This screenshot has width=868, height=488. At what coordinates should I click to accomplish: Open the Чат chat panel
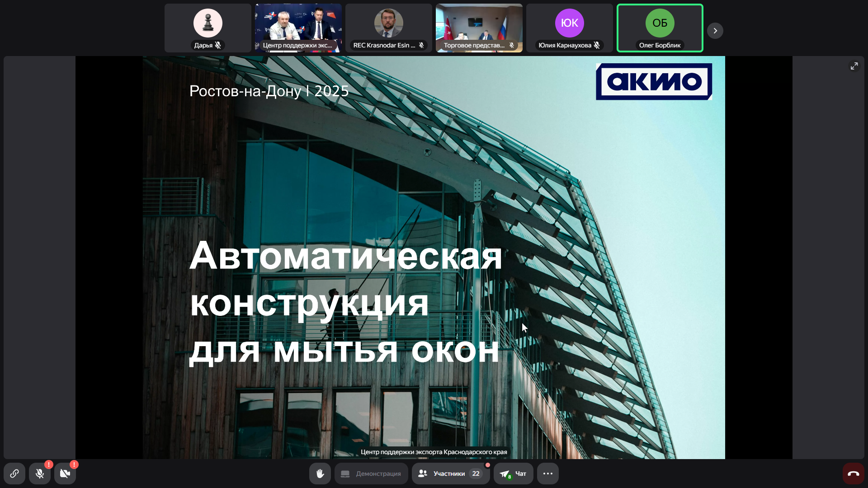click(514, 474)
